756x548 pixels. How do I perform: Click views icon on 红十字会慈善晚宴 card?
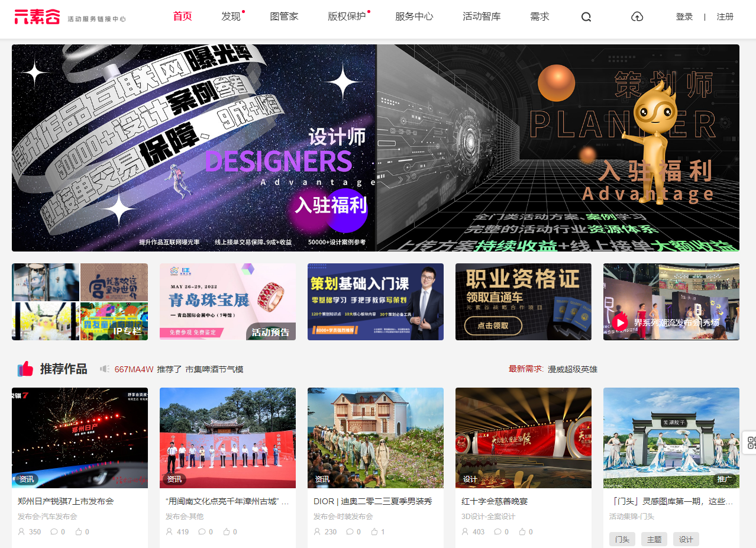tap(466, 531)
